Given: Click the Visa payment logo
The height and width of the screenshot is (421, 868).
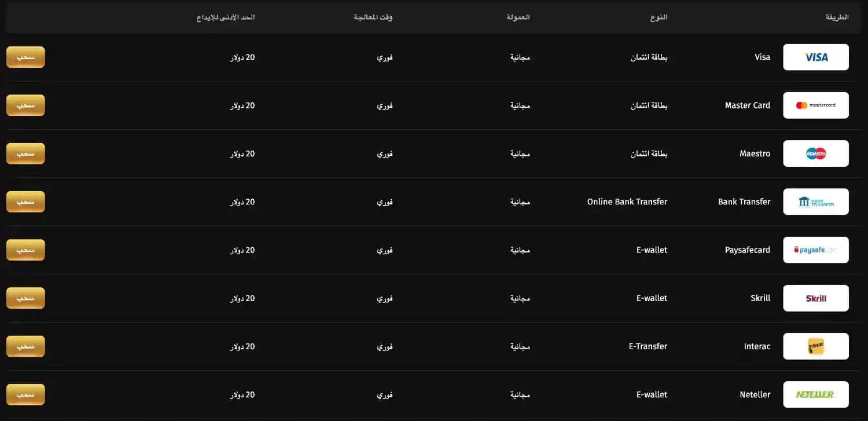Looking at the screenshot, I should (x=815, y=57).
